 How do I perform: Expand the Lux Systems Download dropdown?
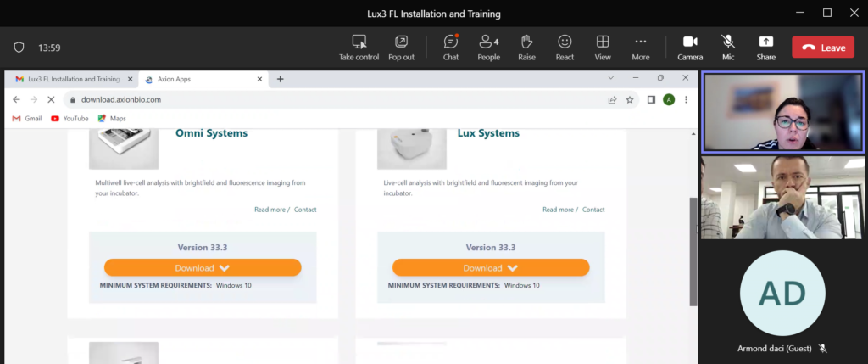click(491, 267)
